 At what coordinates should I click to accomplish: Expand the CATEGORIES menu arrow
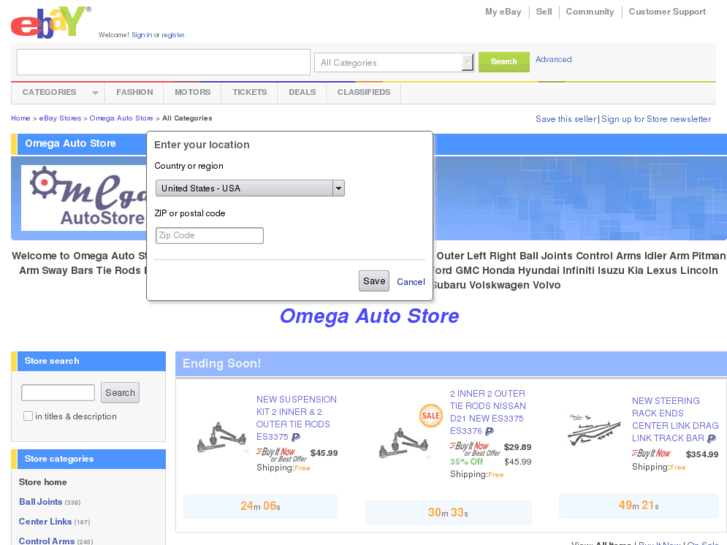coord(95,93)
